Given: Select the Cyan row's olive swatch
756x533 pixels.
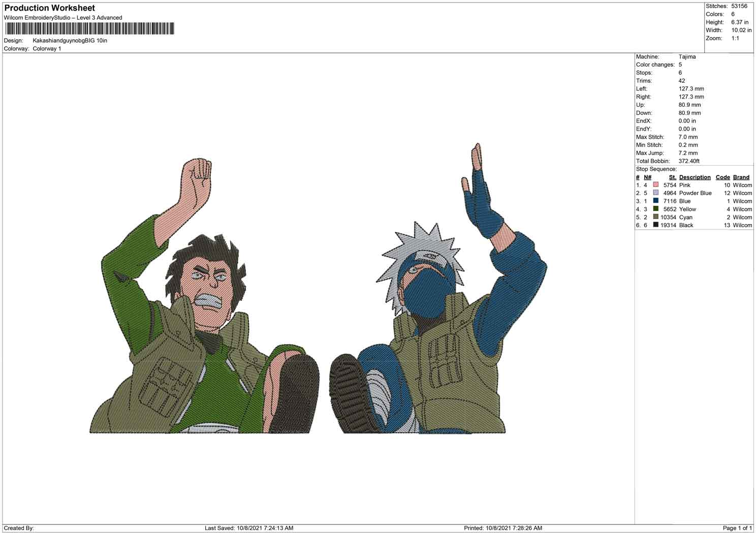Looking at the screenshot, I should click(x=656, y=217).
